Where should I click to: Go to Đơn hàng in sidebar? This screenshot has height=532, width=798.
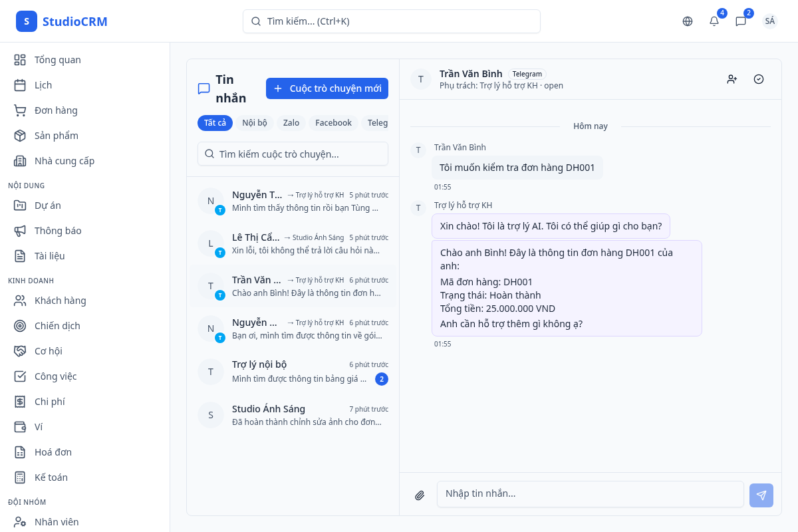click(x=56, y=110)
